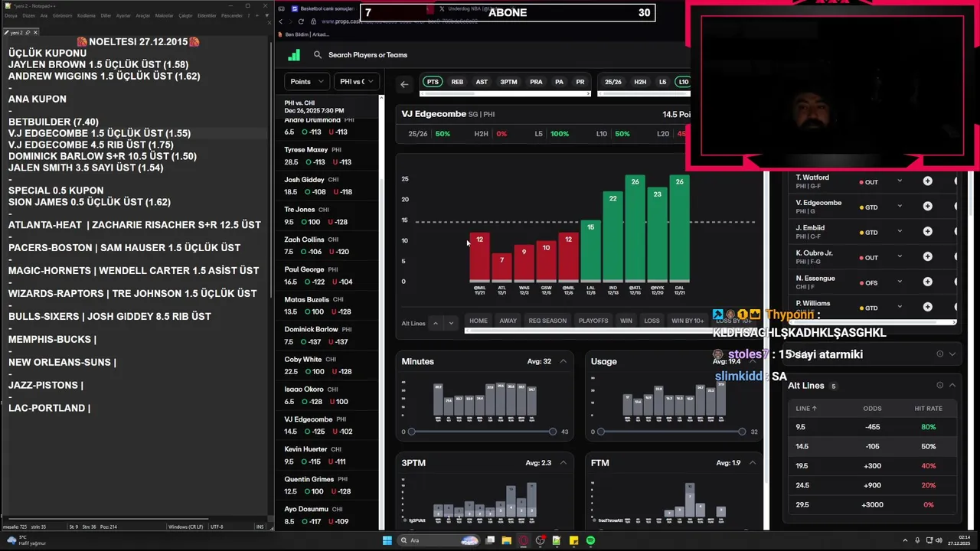Select Tyrese Maxey in the player list
The width and height of the screenshot is (980, 551).
click(x=328, y=155)
